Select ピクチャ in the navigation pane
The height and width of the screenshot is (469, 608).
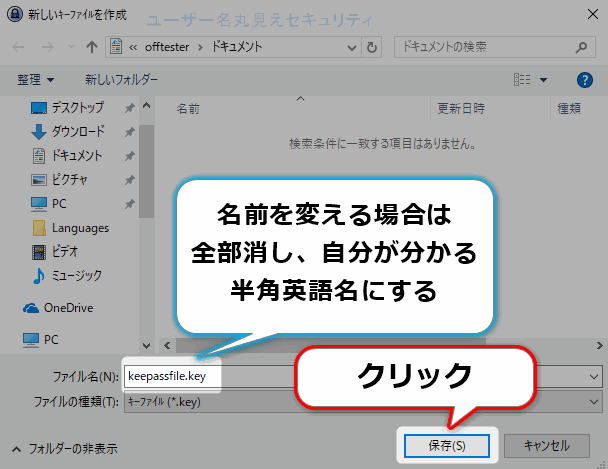coord(59,180)
